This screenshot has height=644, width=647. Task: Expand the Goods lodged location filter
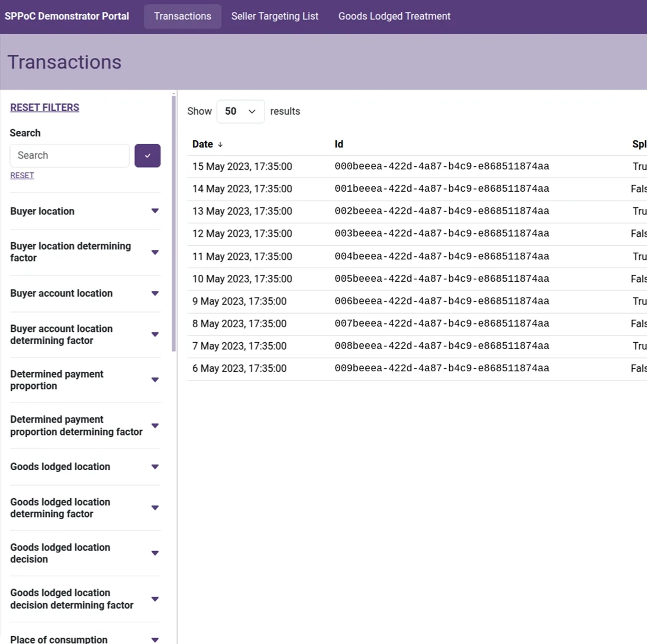pyautogui.click(x=155, y=467)
